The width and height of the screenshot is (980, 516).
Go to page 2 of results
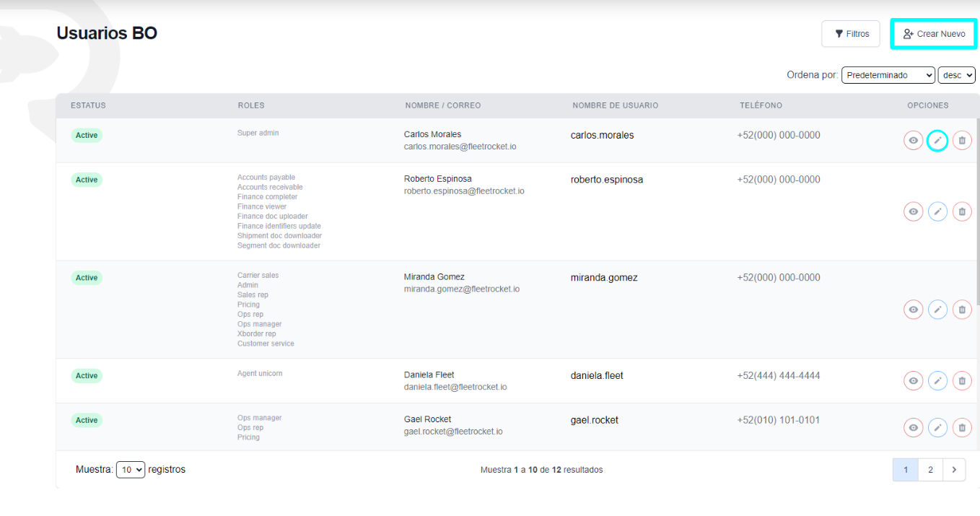click(929, 469)
